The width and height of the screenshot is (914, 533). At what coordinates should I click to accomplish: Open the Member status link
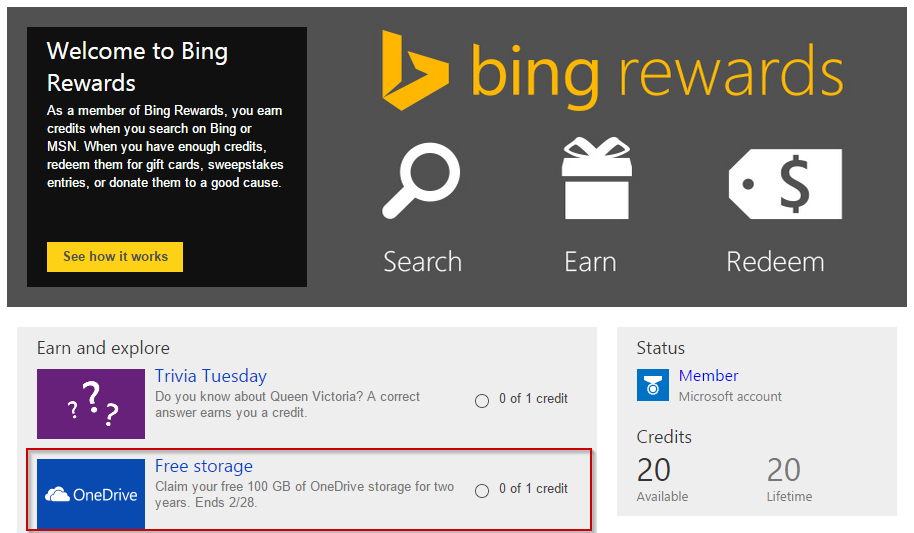pos(708,376)
